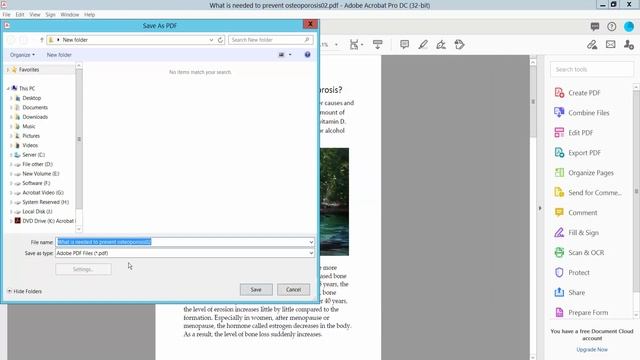Open the Organize Pages tool
Viewport: 640px width, 360px height.
point(584,173)
